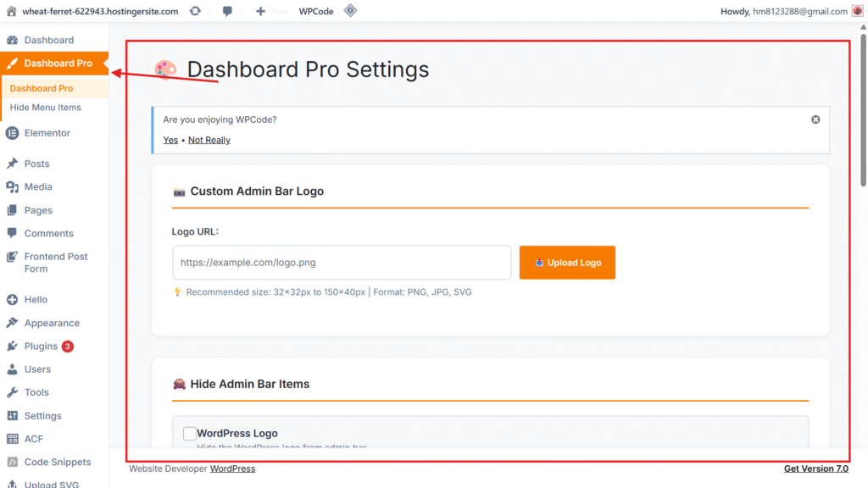
Task: Answer Yes to enjoying WPCode
Action: point(170,140)
